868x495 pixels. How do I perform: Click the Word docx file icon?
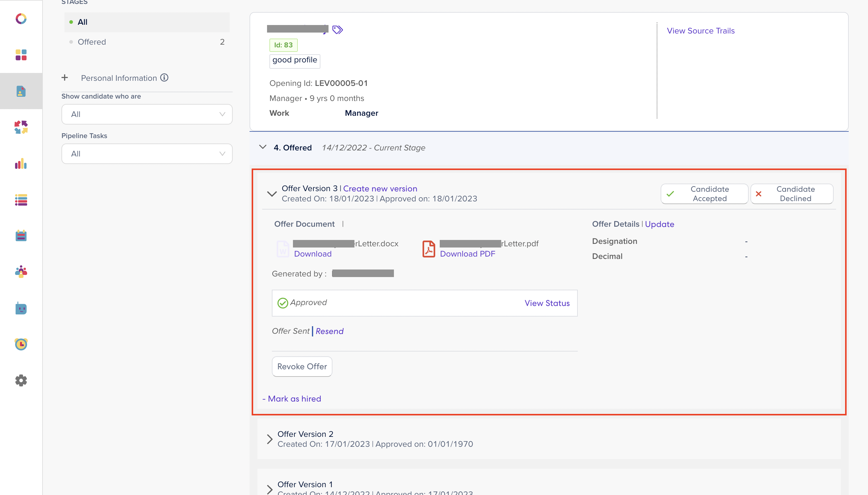pos(283,248)
